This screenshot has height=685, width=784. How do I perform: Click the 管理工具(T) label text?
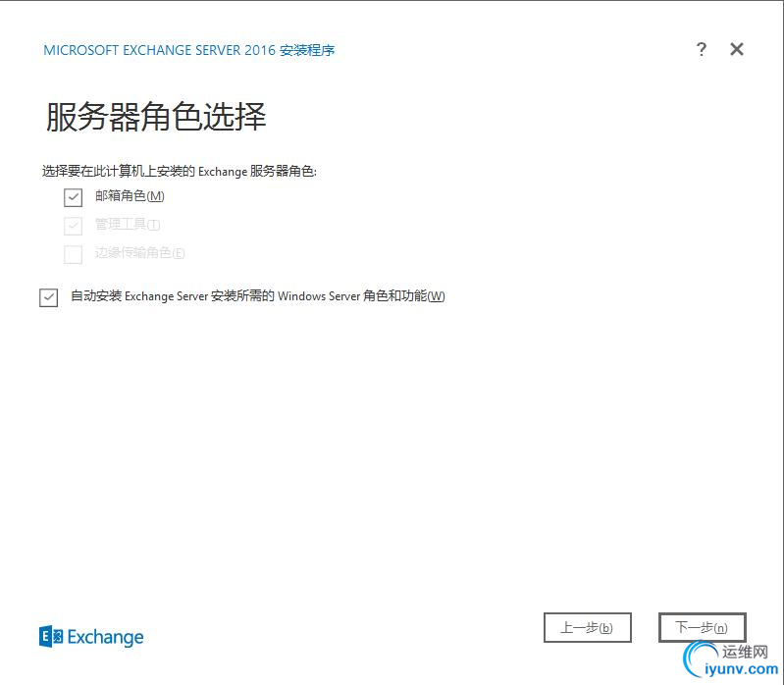pos(128,224)
